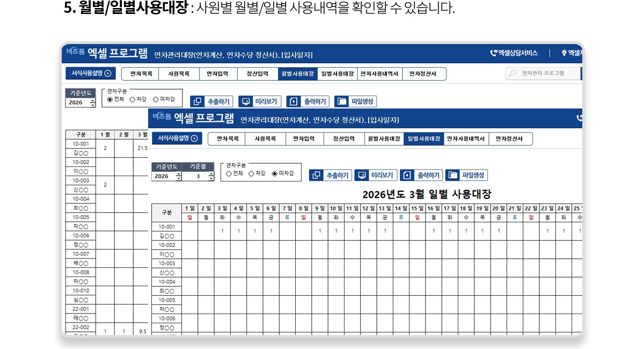Click the 기준월 spinner in the daily ledger window
Image resolution: width=644 pixels, height=349 pixels.
pyautogui.click(x=211, y=176)
